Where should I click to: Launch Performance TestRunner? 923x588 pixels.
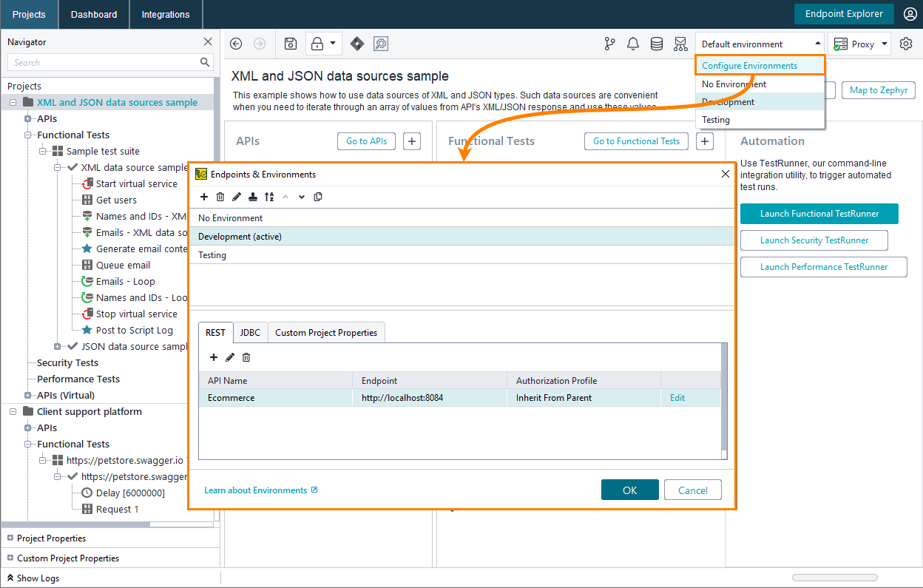(824, 267)
